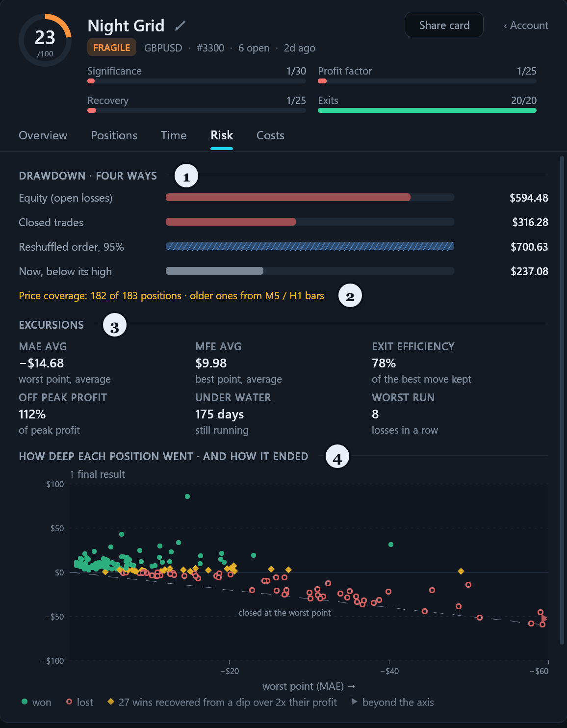Image resolution: width=567 pixels, height=728 pixels.
Task: Toggle the red lost legend circle
Action: (69, 702)
